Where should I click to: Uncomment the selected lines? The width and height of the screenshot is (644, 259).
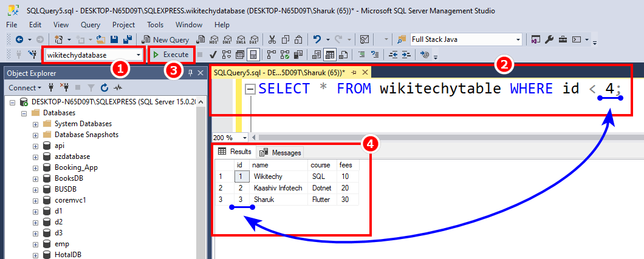(375, 55)
